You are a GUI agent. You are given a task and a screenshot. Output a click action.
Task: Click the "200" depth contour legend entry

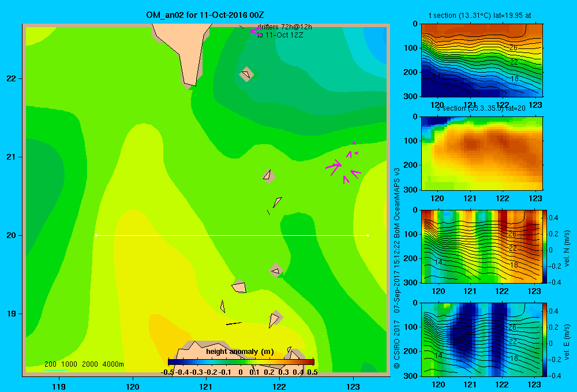(x=50, y=364)
